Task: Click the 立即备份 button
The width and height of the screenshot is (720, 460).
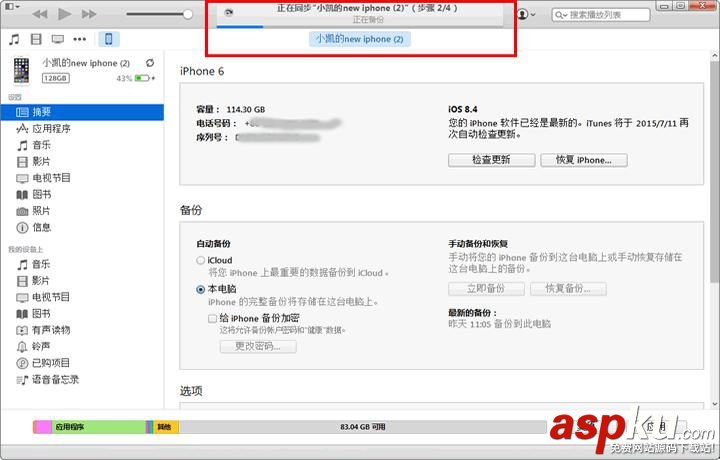Action: (x=486, y=289)
